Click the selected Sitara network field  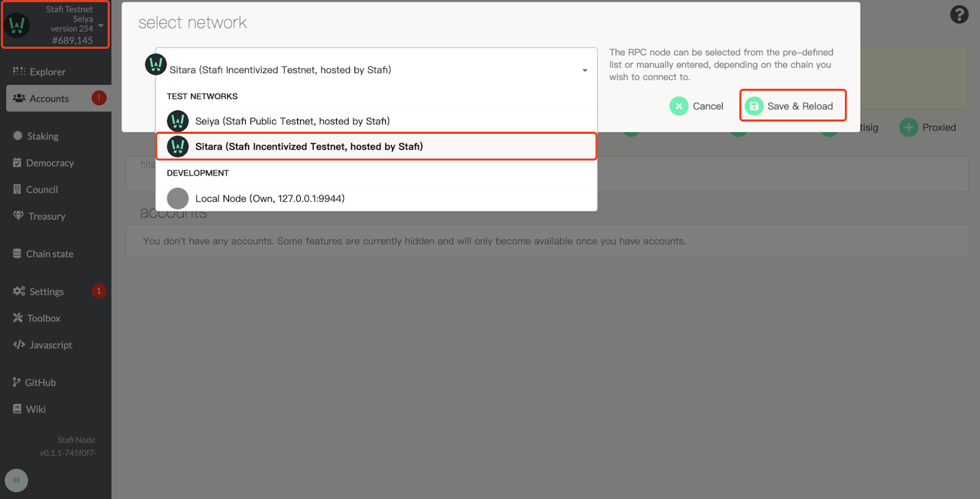pyautogui.click(x=376, y=70)
